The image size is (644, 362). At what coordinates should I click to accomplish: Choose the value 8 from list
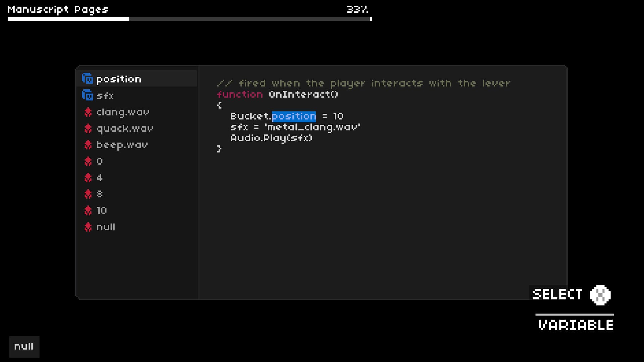coord(99,194)
